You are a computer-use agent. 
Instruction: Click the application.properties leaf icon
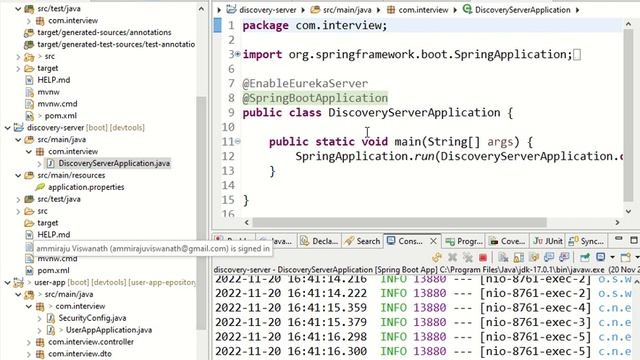point(40,187)
